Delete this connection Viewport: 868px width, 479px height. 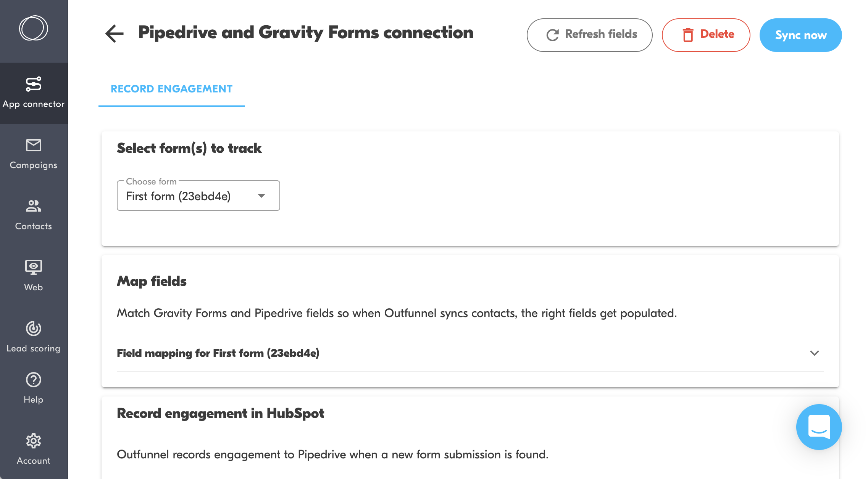coord(706,35)
